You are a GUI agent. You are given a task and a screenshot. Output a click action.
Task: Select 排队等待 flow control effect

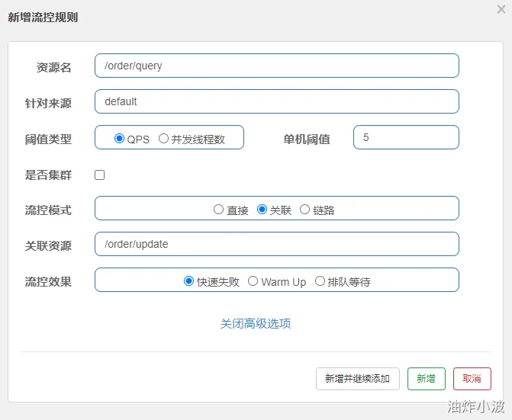320,281
